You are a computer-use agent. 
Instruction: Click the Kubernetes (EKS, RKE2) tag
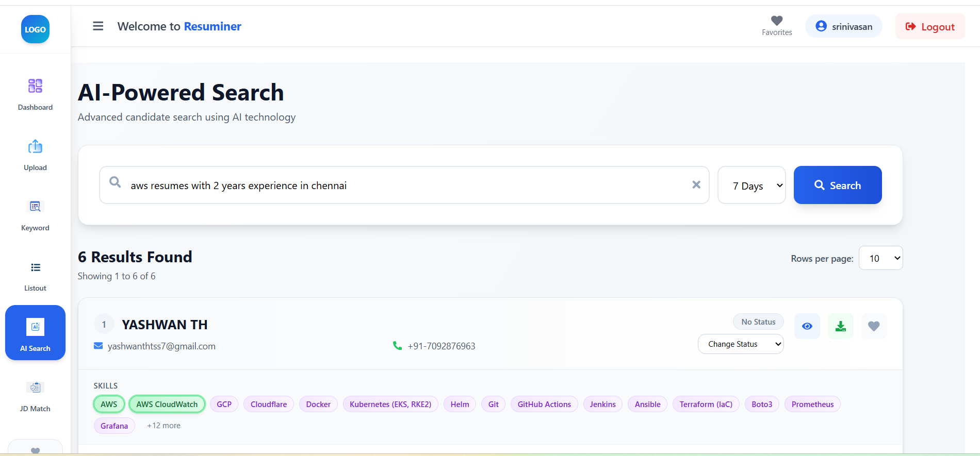tap(390, 404)
